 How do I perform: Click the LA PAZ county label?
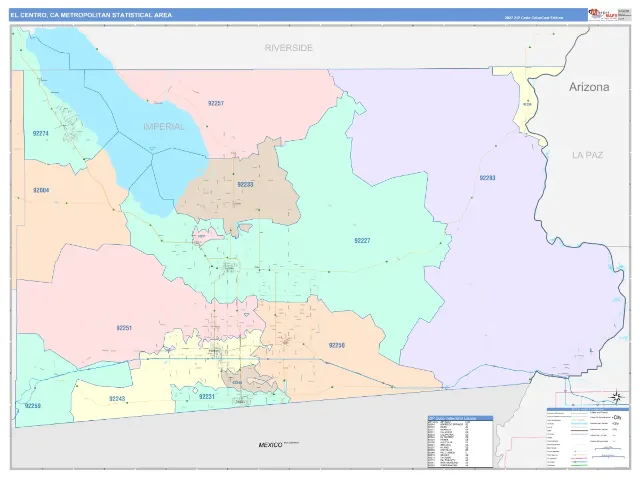[587, 155]
